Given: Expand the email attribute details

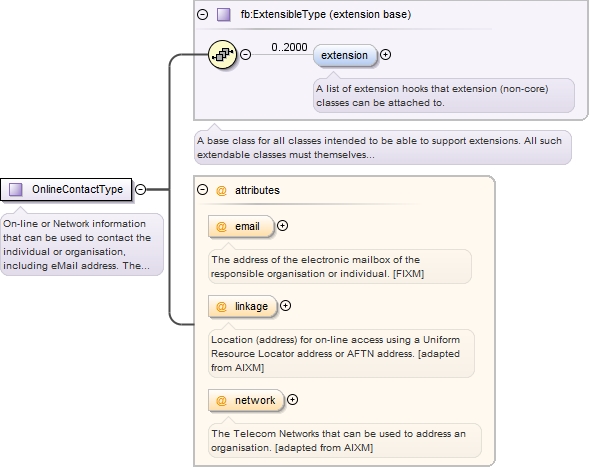Looking at the screenshot, I should pos(283,226).
